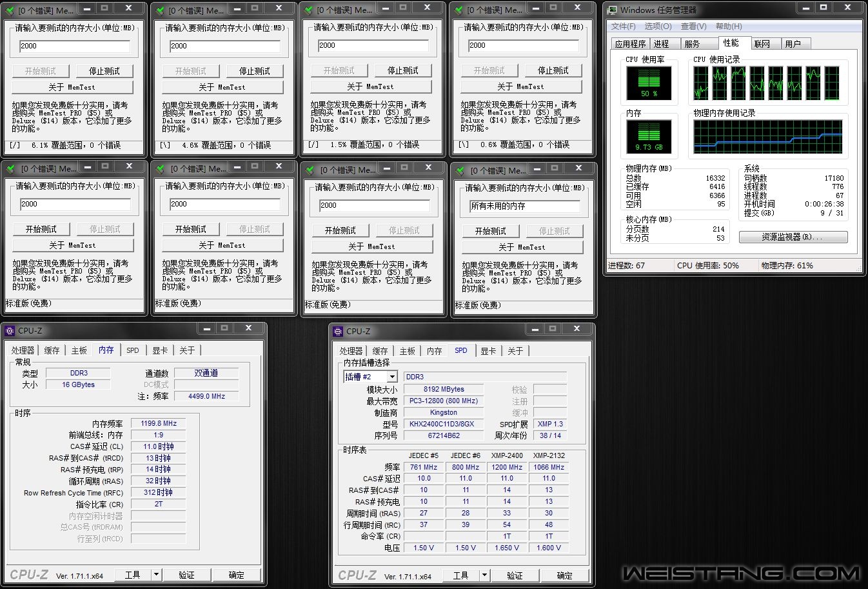Viewport: 868px width, 589px height.
Task: Click the title icon of the 所有未用的内存 MemTest window
Action: [460, 171]
